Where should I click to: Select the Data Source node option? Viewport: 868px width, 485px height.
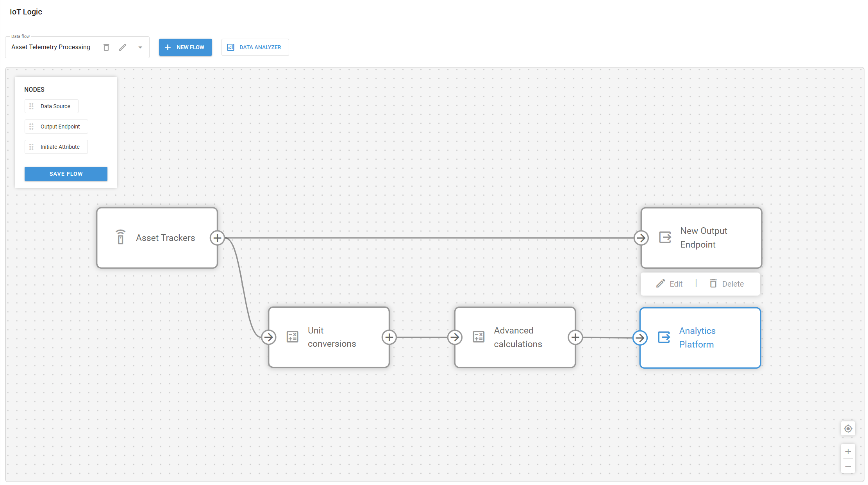(x=51, y=106)
